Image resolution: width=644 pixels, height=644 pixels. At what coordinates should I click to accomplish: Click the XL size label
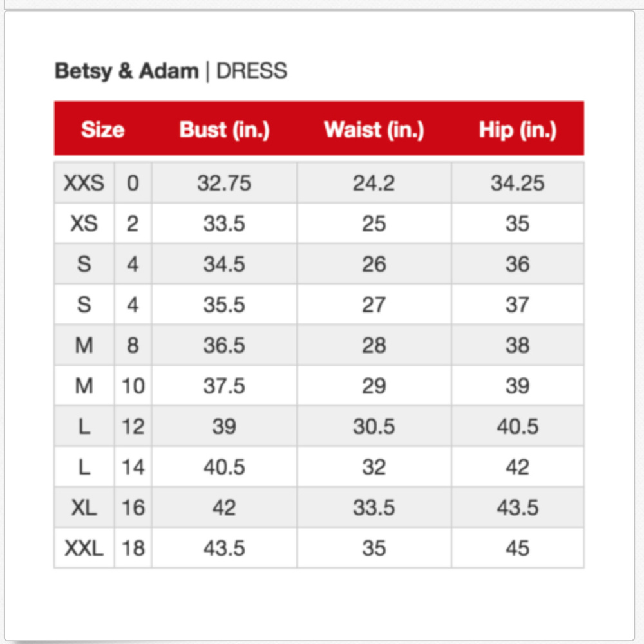pyautogui.click(x=84, y=507)
